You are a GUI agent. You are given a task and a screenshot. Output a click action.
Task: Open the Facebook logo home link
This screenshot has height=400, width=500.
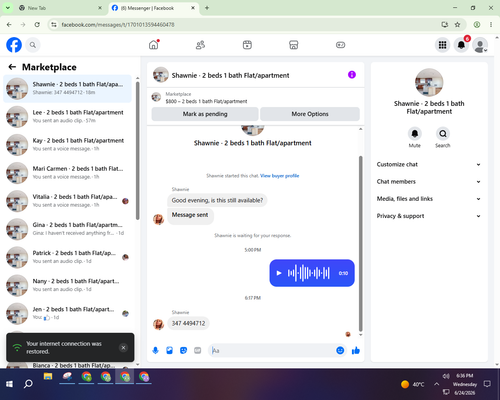[14, 45]
